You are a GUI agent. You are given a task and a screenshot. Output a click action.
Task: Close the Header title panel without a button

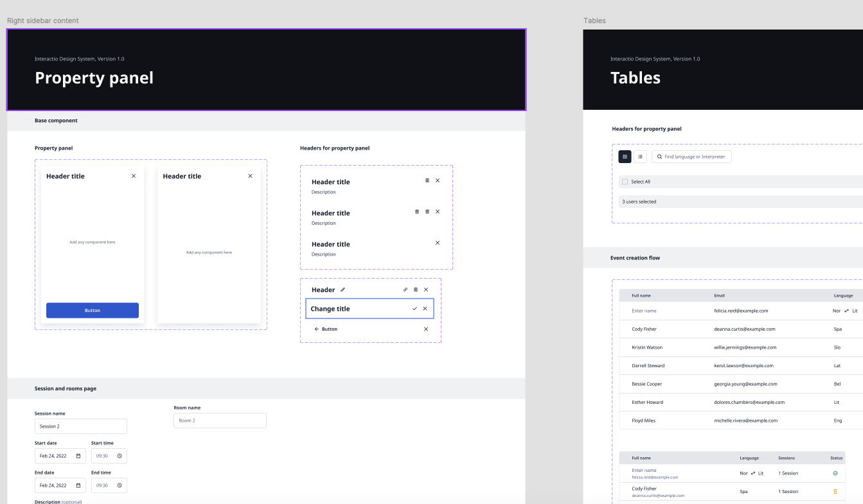click(x=250, y=176)
